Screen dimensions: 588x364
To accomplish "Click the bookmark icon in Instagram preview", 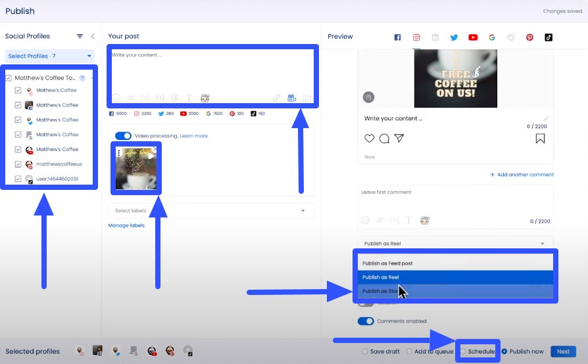I will pos(540,139).
